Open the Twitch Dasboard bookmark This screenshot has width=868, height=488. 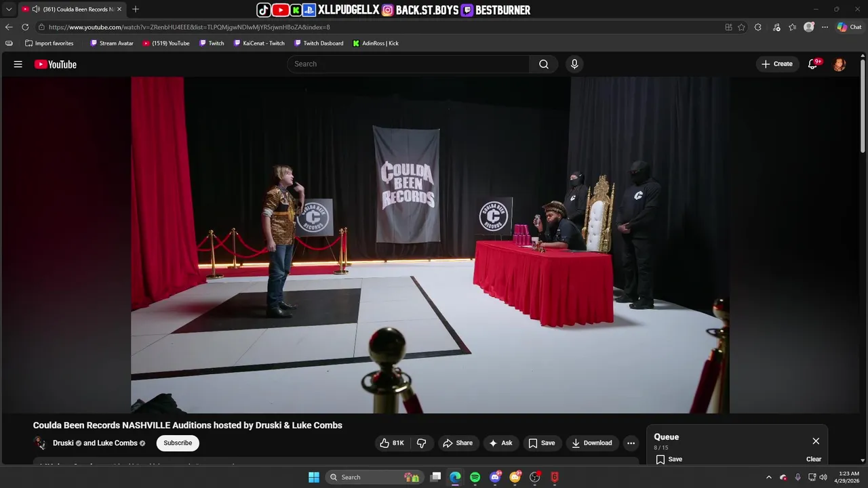(x=319, y=43)
